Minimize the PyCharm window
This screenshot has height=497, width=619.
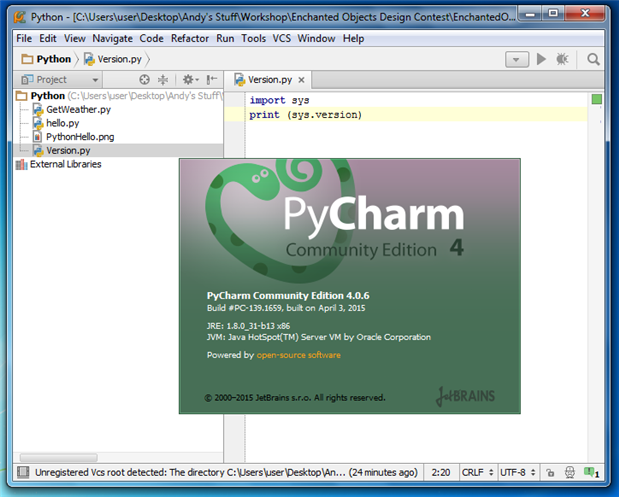(x=530, y=14)
